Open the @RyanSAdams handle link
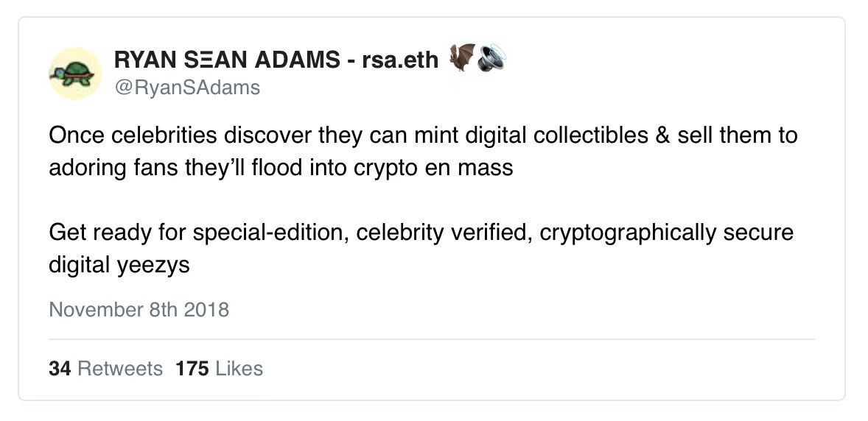 187,88
